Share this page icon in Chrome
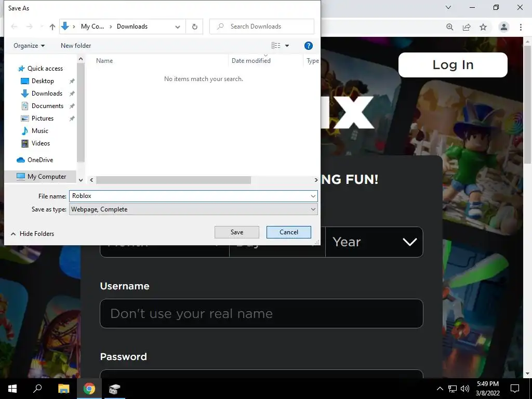This screenshot has height=399, width=532. click(x=467, y=27)
